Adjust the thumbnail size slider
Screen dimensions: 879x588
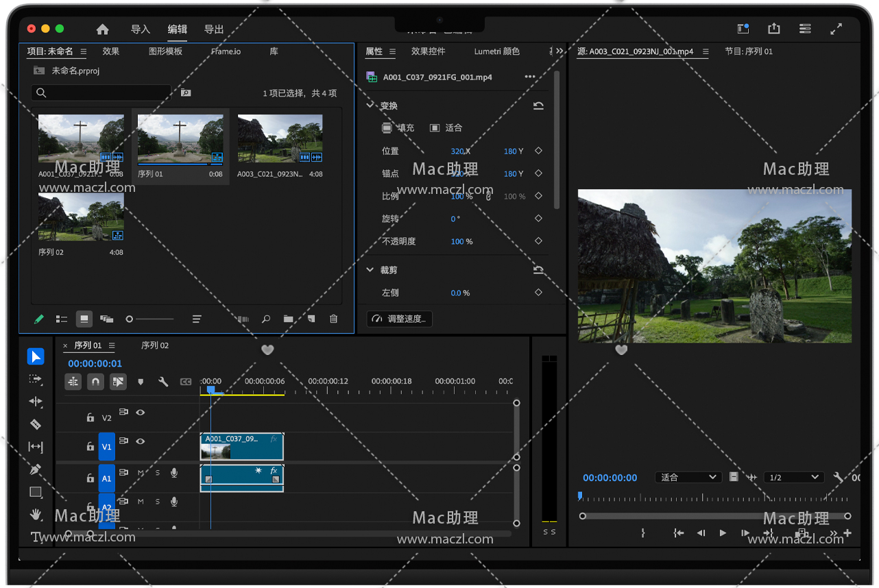pyautogui.click(x=130, y=319)
